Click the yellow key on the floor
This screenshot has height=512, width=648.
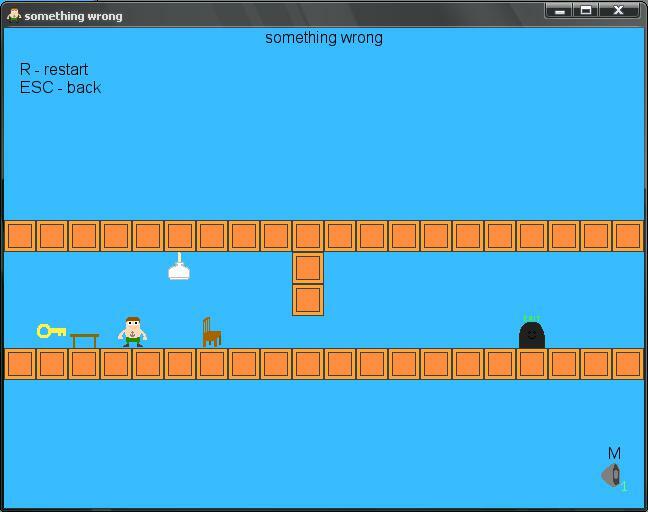pos(51,331)
